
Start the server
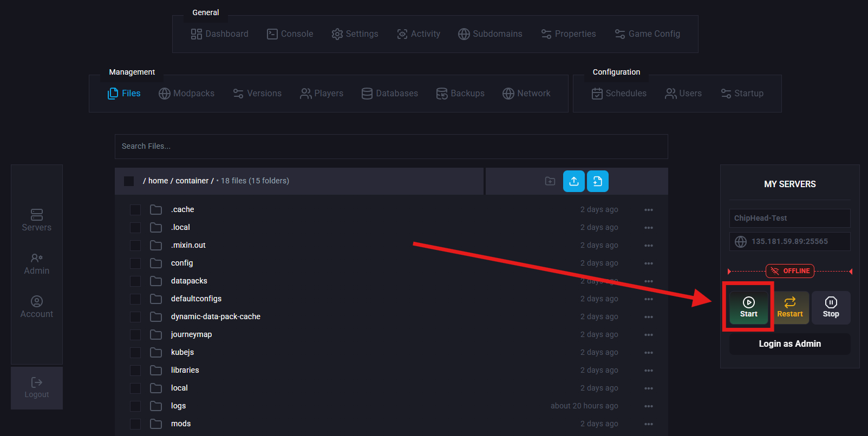click(x=749, y=307)
